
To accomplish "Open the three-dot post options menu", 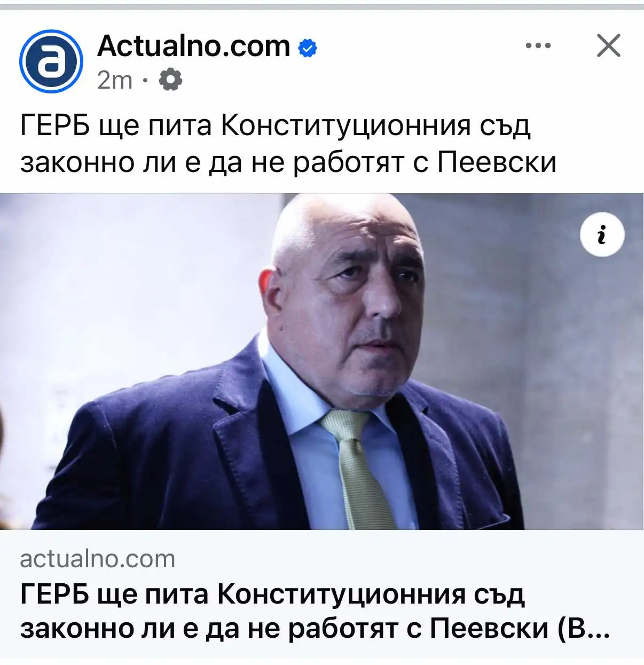I will pos(538,46).
